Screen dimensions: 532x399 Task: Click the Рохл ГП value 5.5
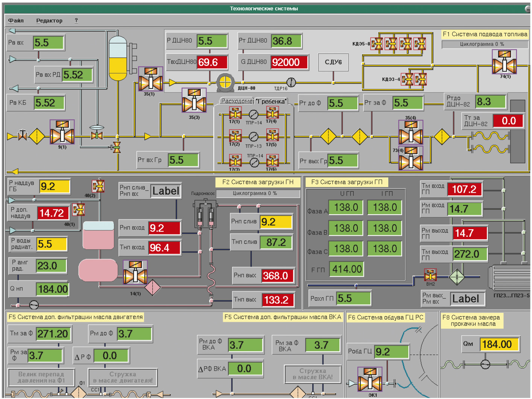pos(353,298)
